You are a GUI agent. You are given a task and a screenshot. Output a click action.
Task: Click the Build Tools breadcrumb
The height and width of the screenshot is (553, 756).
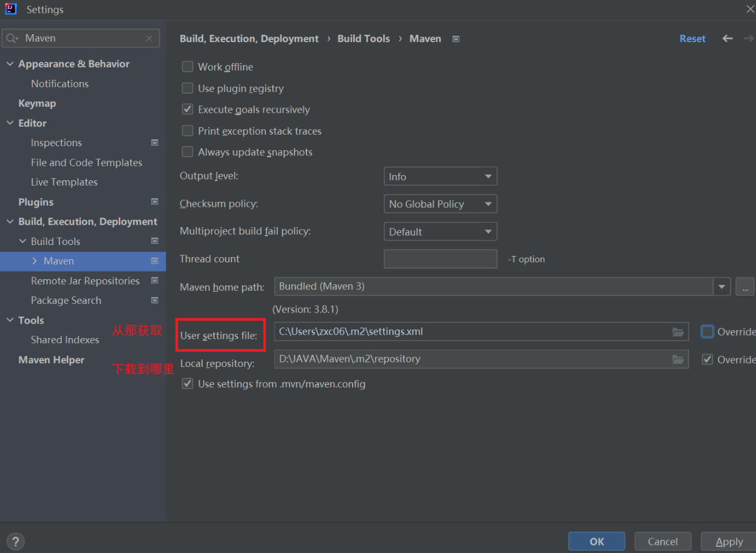tap(364, 39)
